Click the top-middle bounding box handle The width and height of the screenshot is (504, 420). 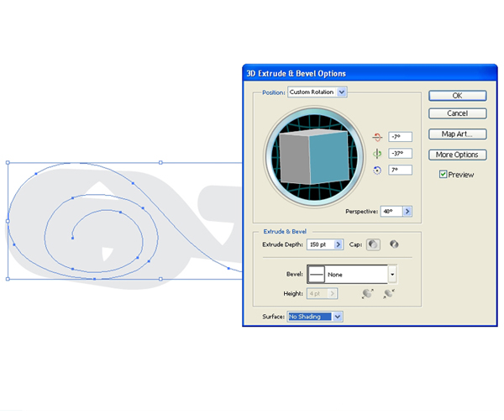pos(160,163)
